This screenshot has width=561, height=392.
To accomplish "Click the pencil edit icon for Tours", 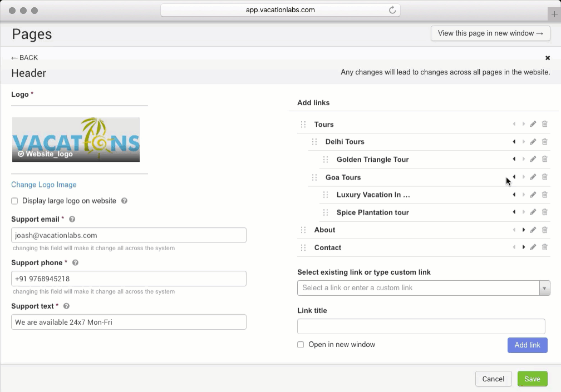I will (x=533, y=124).
